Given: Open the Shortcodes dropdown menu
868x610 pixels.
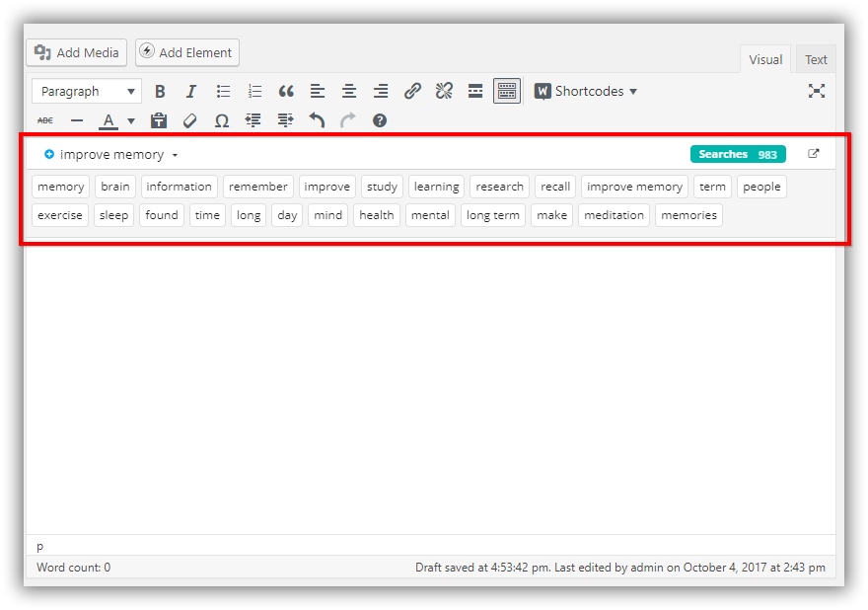Looking at the screenshot, I should tap(586, 92).
